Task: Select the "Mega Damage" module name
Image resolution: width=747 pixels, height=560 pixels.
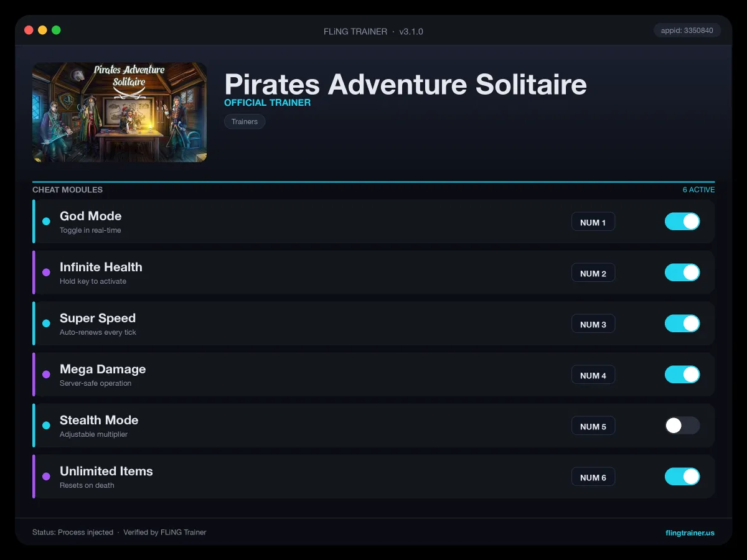Action: pos(103,369)
